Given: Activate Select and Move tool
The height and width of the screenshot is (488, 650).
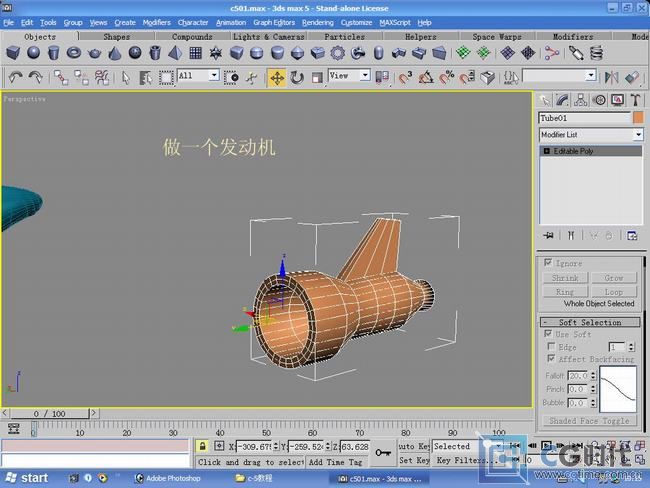Looking at the screenshot, I should 277,77.
